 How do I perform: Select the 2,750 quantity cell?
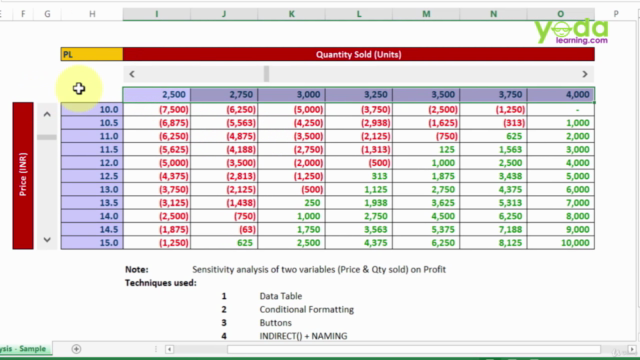224,95
